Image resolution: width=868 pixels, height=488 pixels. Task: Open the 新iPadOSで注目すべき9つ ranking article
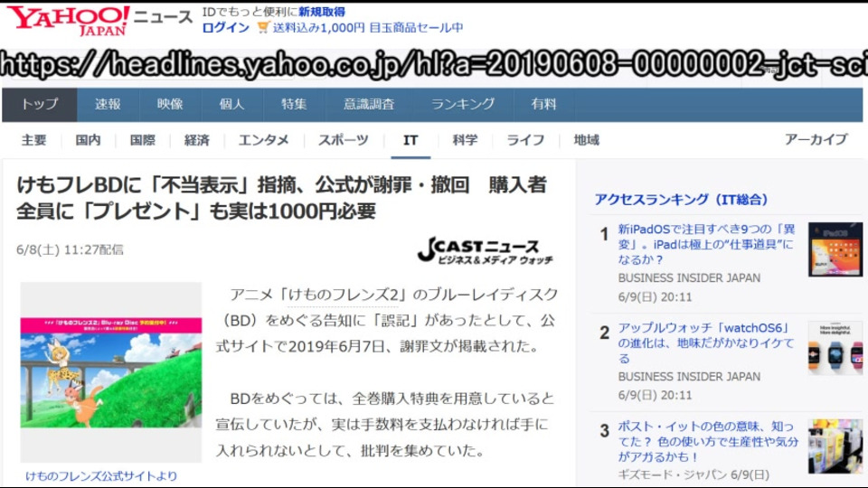[706, 244]
